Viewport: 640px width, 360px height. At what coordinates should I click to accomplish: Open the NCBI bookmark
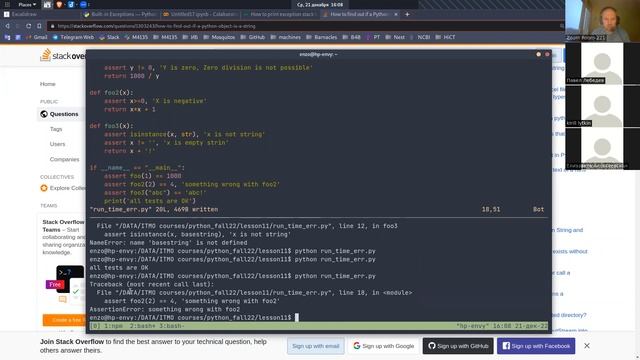[420, 37]
